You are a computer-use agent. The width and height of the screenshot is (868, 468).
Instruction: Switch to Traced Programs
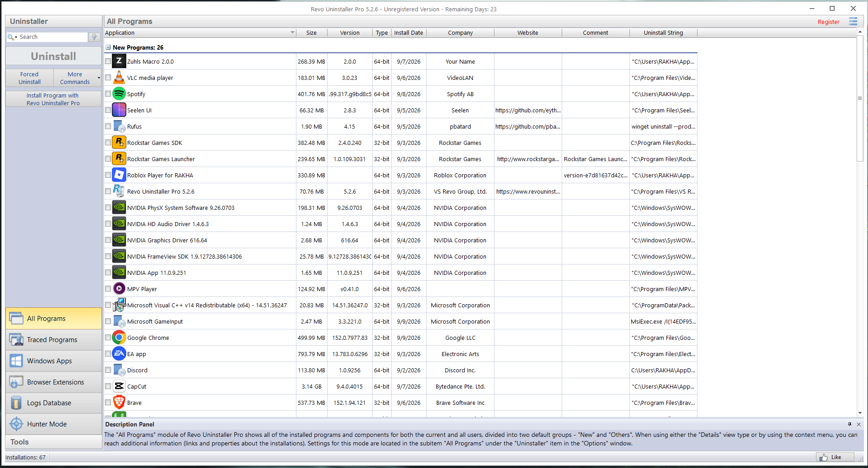point(54,340)
